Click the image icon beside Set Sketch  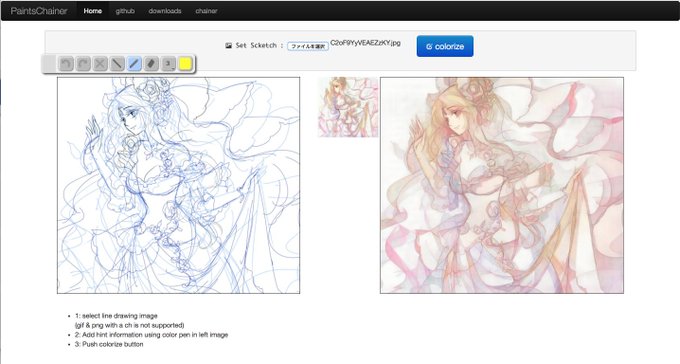[229, 46]
